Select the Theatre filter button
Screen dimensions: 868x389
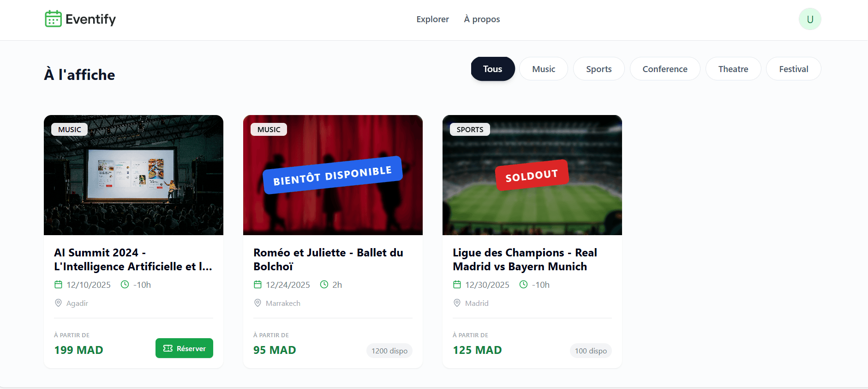click(733, 68)
